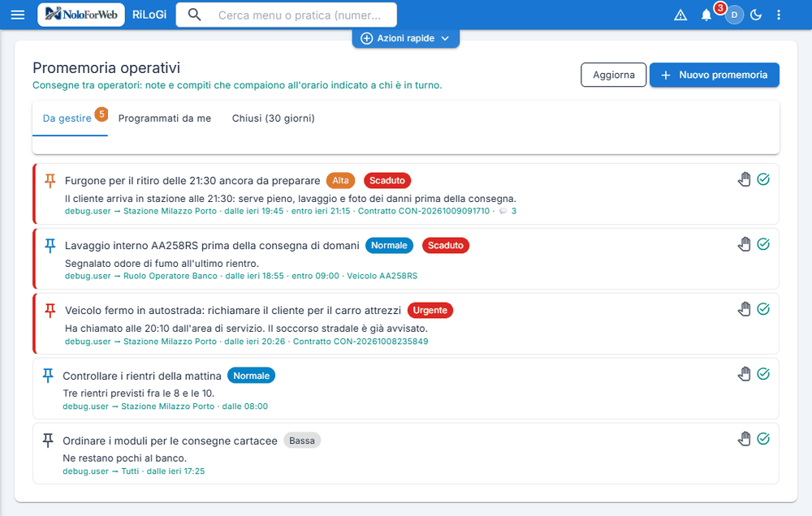This screenshot has width=812, height=516.
Task: Toggle pin on Furgone per il ritiro reminder
Action: (50, 181)
